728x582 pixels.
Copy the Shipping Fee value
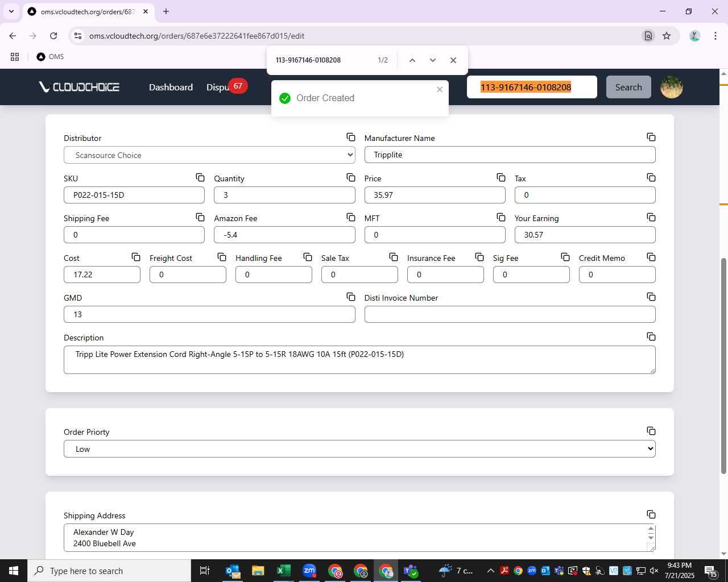[200, 217]
